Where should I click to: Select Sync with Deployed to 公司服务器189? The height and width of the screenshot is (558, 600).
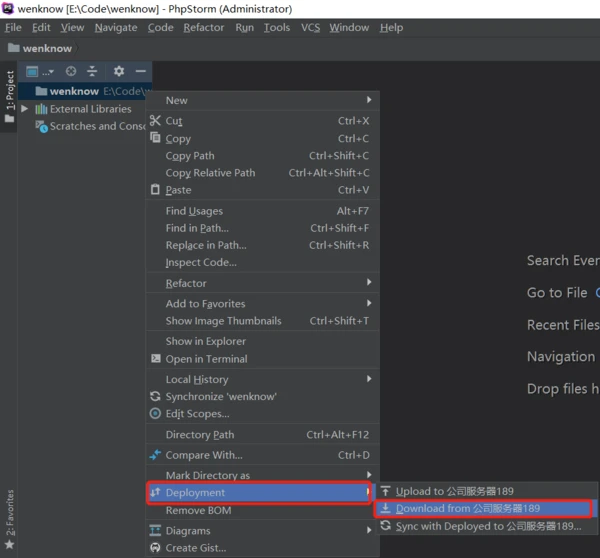point(487,526)
